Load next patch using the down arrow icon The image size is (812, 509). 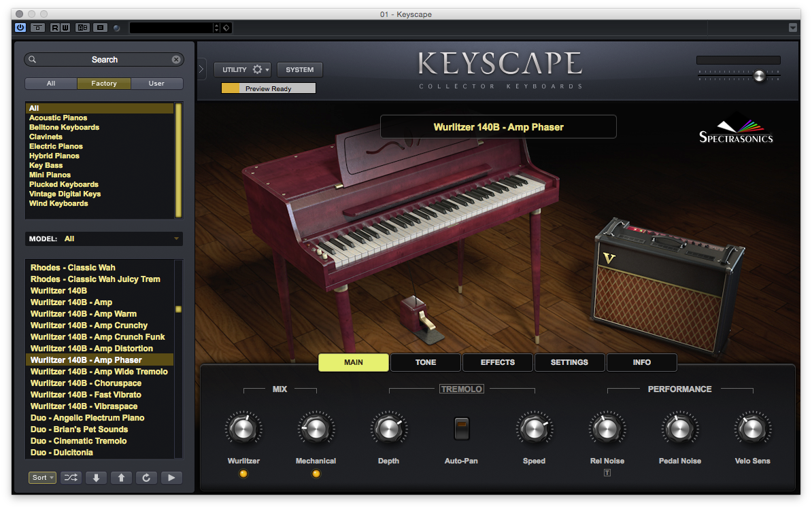point(96,478)
